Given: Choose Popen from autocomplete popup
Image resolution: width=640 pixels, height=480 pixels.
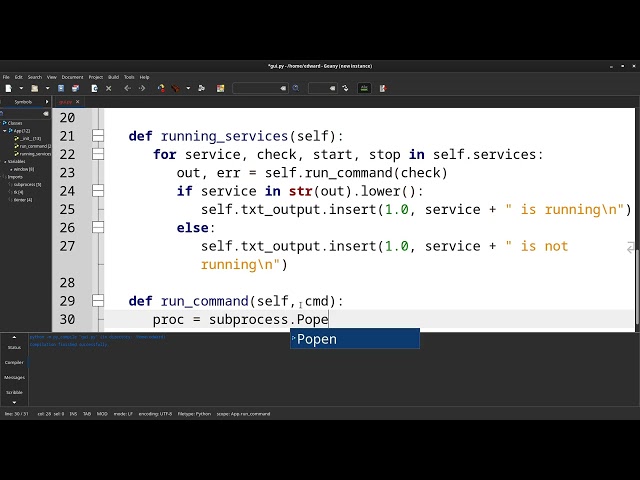Looking at the screenshot, I should [355, 339].
